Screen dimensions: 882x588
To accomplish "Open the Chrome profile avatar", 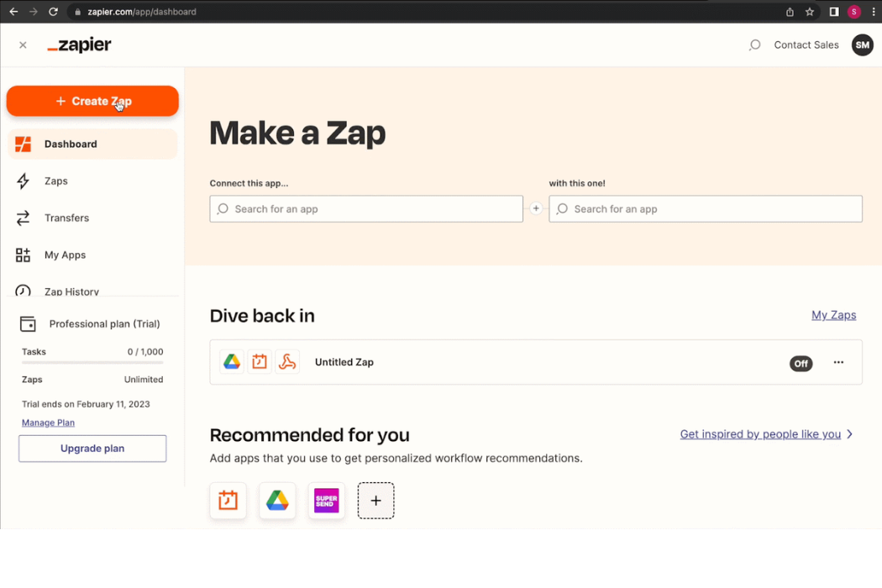I will (854, 12).
